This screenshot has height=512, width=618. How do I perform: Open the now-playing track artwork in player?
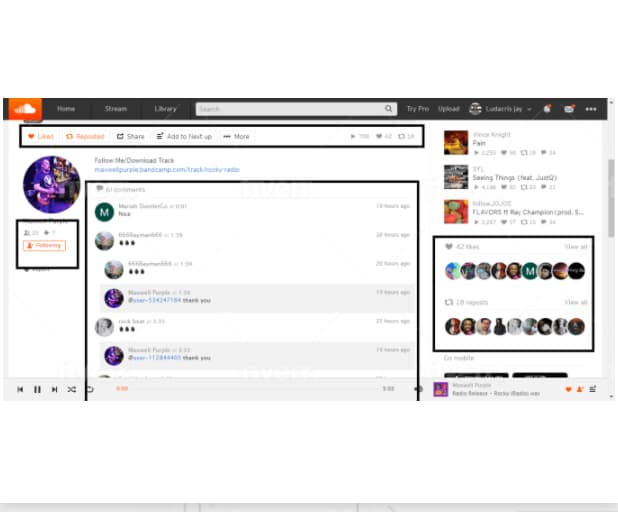pos(441,389)
